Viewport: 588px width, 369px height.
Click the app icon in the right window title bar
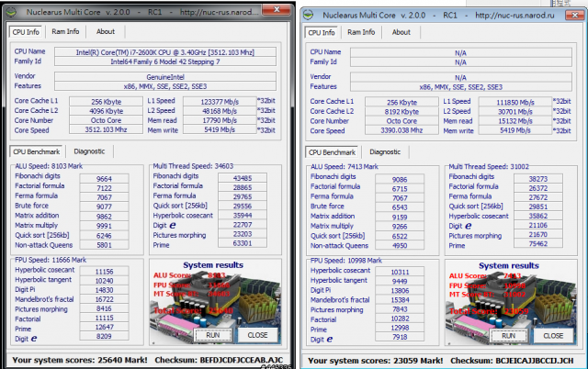309,16
